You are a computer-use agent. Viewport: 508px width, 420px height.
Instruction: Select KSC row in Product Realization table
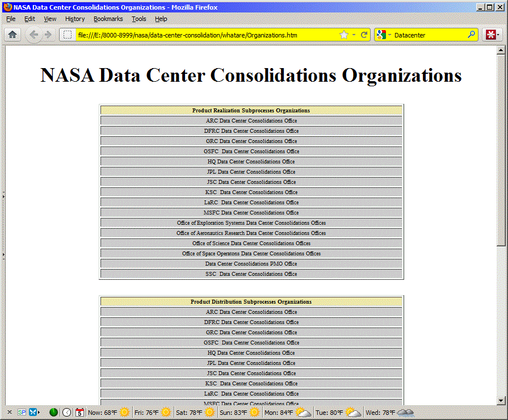(x=251, y=192)
